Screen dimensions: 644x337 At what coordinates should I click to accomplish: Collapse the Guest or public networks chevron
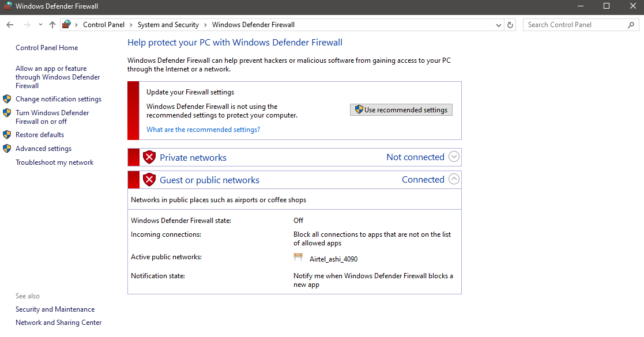click(x=454, y=179)
